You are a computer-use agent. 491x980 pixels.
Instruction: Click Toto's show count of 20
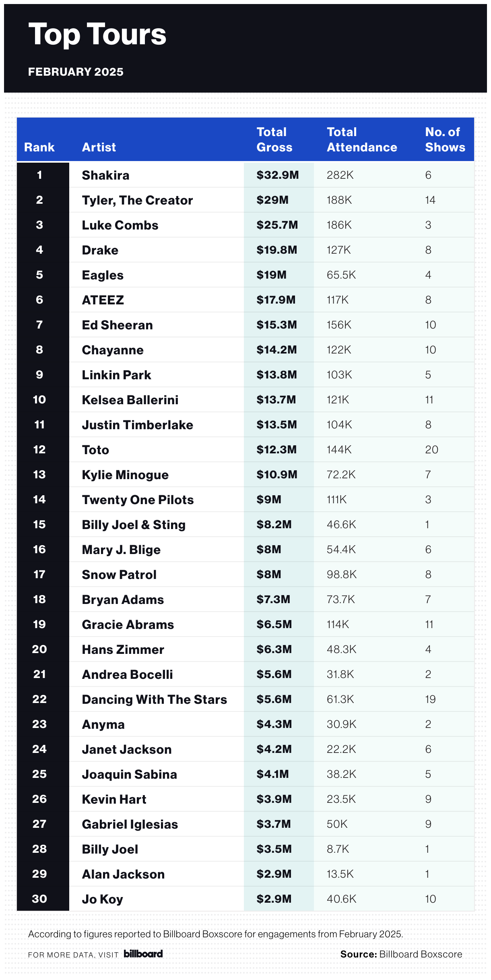point(432,450)
